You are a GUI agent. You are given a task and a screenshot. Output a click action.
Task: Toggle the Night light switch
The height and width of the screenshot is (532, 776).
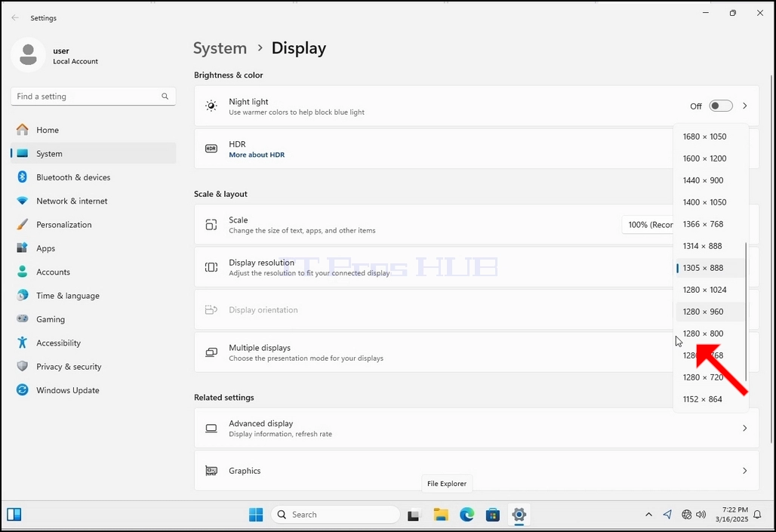click(721, 106)
